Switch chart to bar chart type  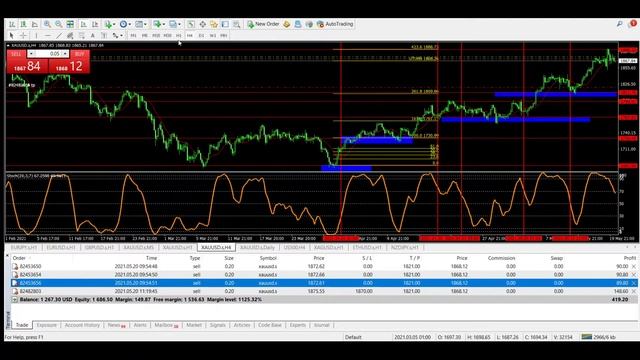click(x=12, y=24)
